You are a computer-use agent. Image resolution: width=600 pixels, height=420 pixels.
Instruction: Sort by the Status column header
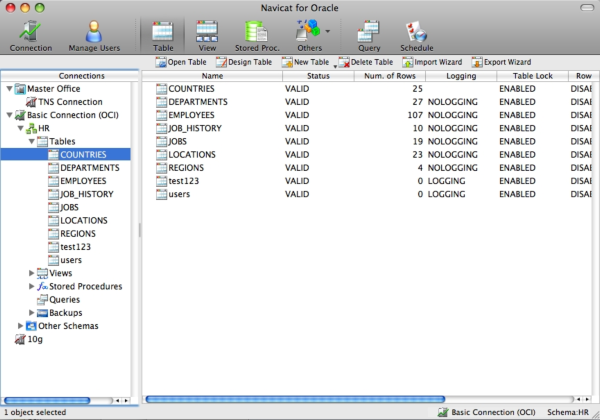(318, 76)
